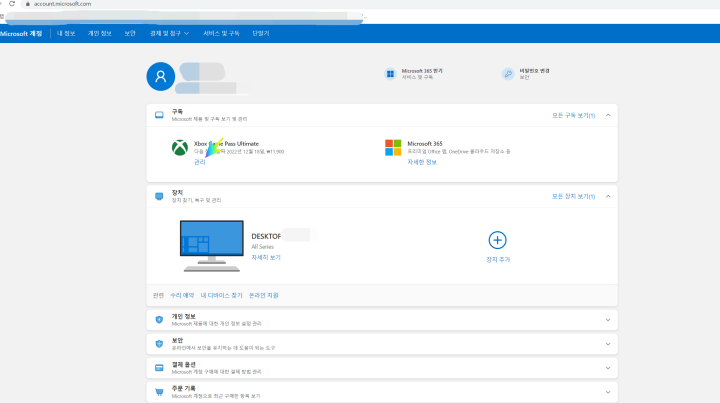Click the desktop computer device image
The width and height of the screenshot is (720, 403).
212,246
